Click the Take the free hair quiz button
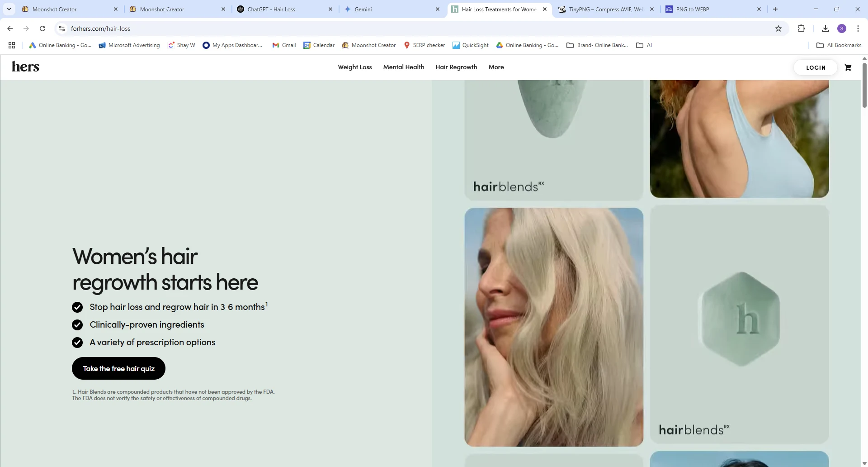 coord(118,368)
